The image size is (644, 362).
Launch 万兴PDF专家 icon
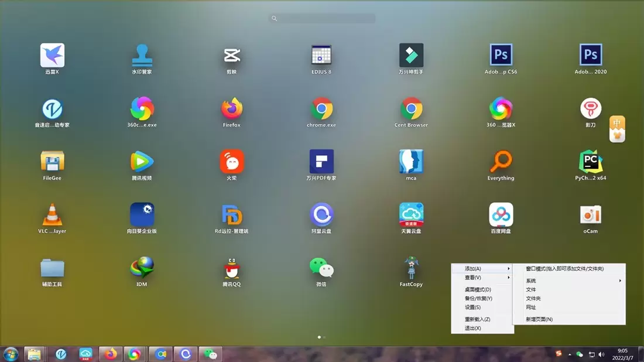pyautogui.click(x=321, y=162)
